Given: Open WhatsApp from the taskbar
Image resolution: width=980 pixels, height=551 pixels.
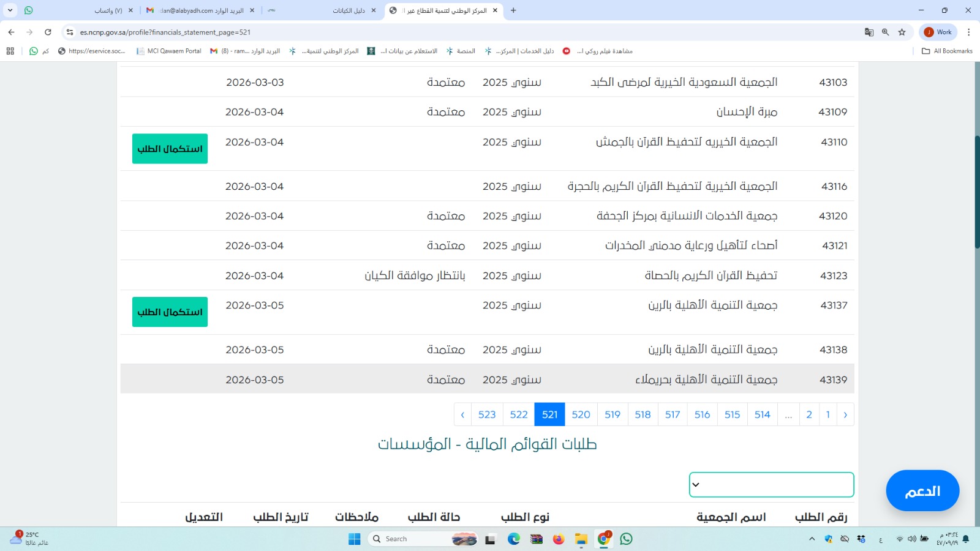Looking at the screenshot, I should click(x=626, y=539).
